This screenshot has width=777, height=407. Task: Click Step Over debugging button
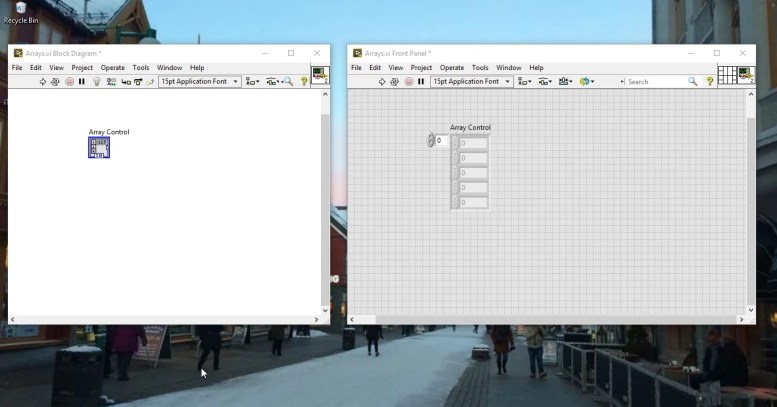pos(138,82)
